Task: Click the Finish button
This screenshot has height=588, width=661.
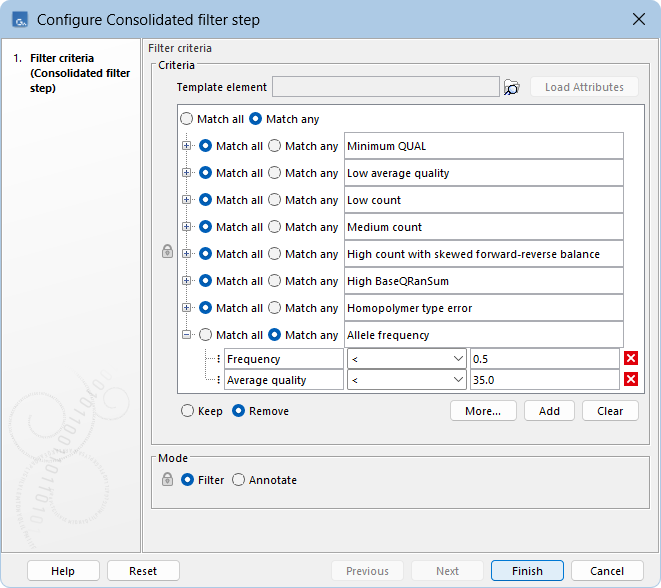Action: pyautogui.click(x=527, y=571)
